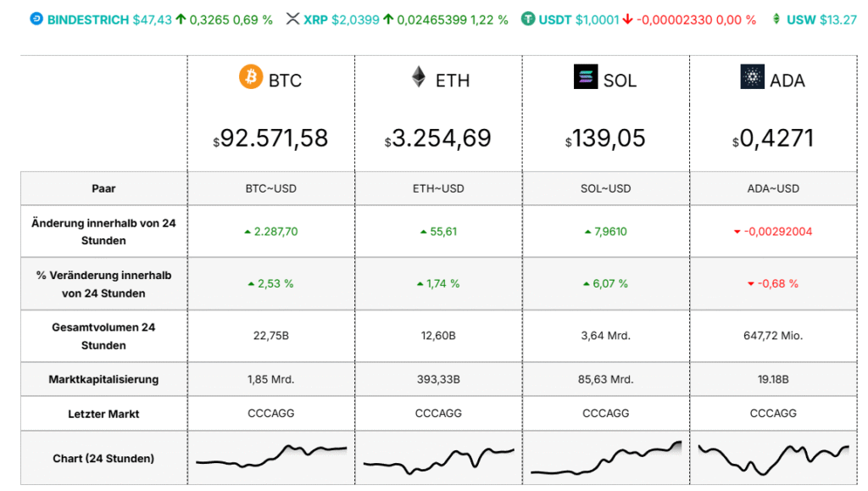This screenshot has width=868, height=491.
Task: Open the BINDESTRICH ticker link
Action: tap(88, 20)
